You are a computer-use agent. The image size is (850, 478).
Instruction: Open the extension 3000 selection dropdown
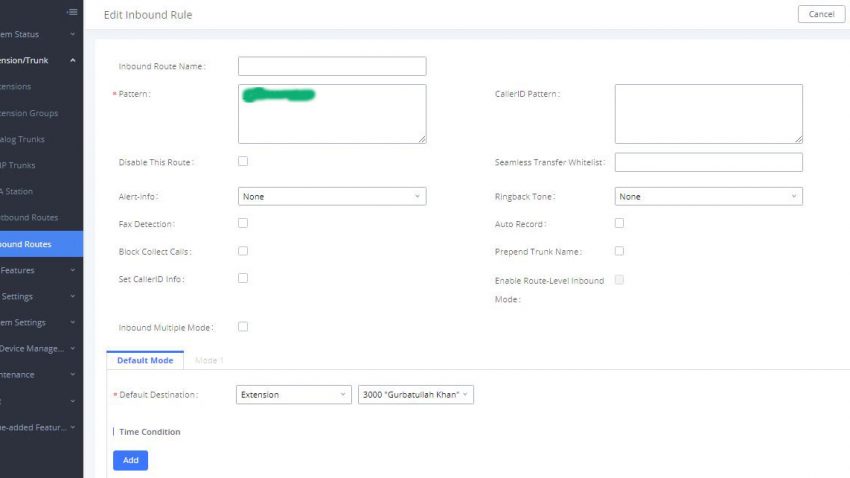pos(415,395)
